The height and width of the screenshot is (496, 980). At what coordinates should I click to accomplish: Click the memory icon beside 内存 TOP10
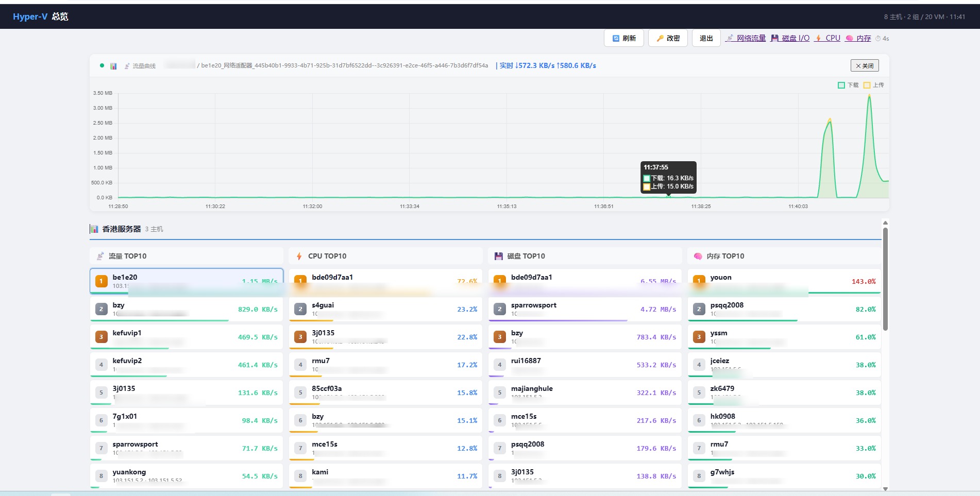pyautogui.click(x=698, y=256)
